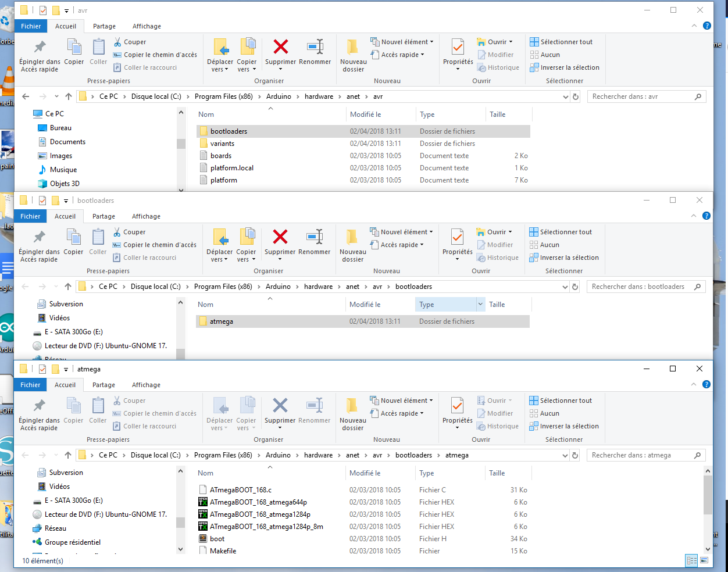The height and width of the screenshot is (572, 728).
Task: Click the help icon in the avr window
Action: pyautogui.click(x=707, y=26)
